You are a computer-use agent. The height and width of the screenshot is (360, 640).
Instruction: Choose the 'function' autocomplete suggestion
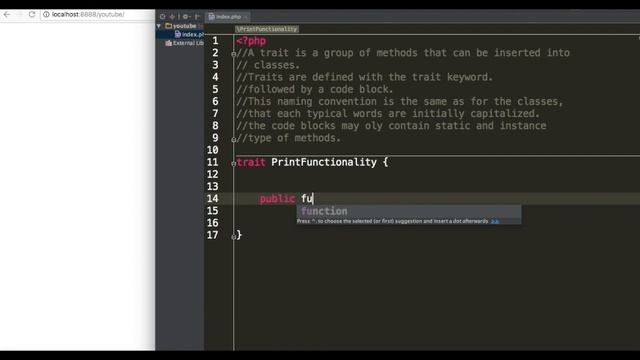click(x=409, y=211)
